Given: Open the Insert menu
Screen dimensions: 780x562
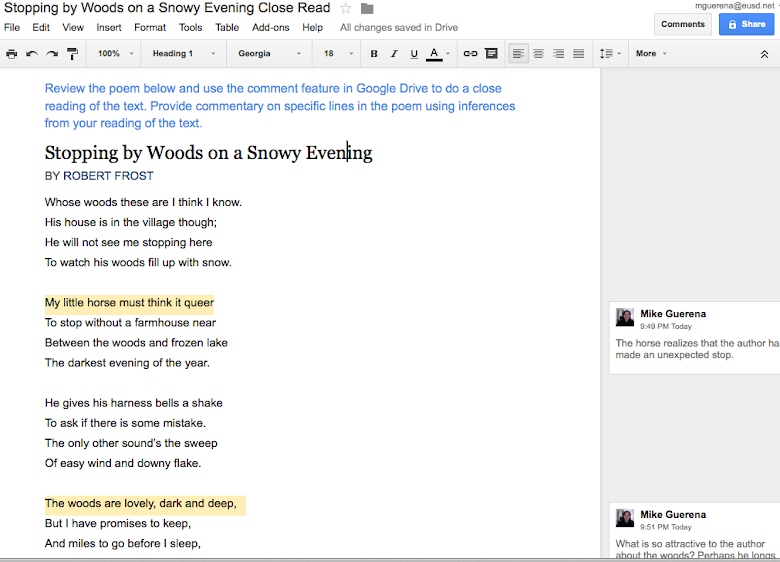Looking at the screenshot, I should 108,28.
